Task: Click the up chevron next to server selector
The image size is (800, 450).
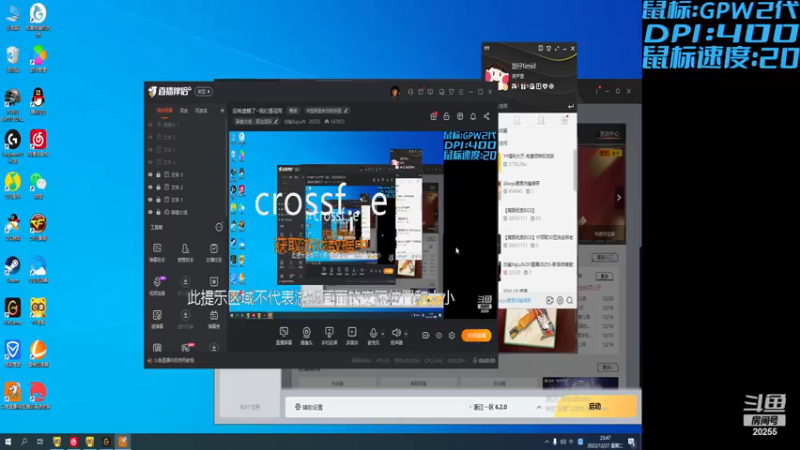Action: coord(539,407)
